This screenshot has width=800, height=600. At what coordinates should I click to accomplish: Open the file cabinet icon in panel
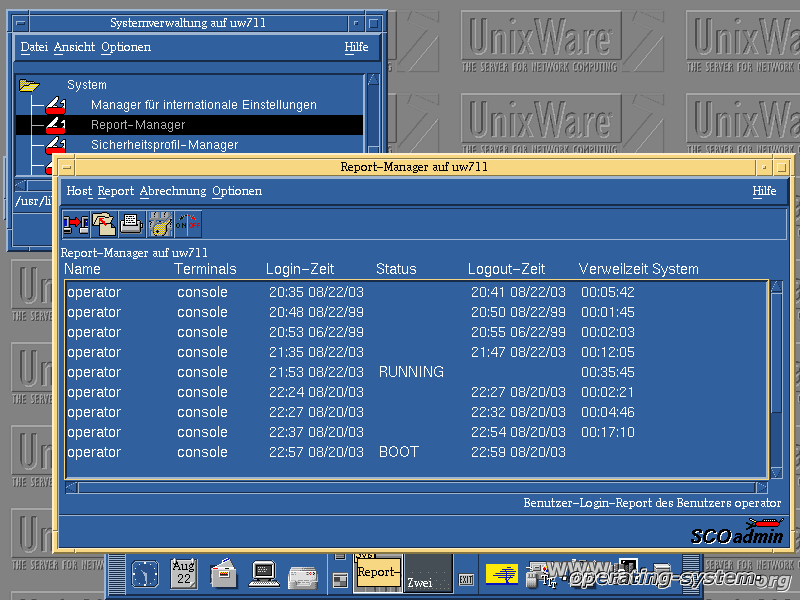pyautogui.click(x=223, y=573)
